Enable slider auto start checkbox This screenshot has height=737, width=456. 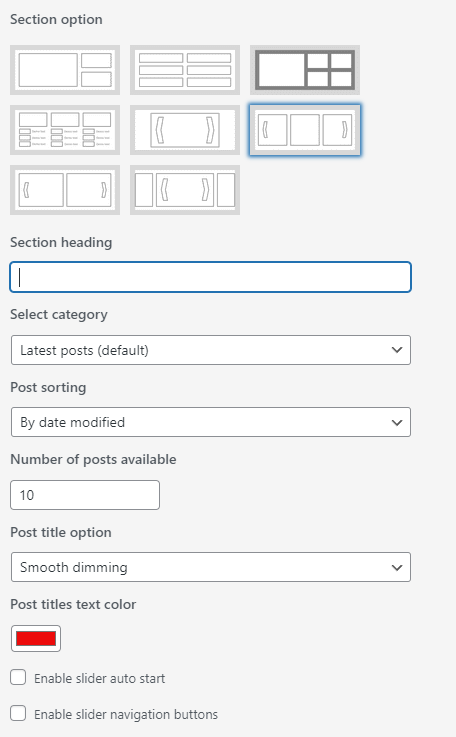point(18,677)
